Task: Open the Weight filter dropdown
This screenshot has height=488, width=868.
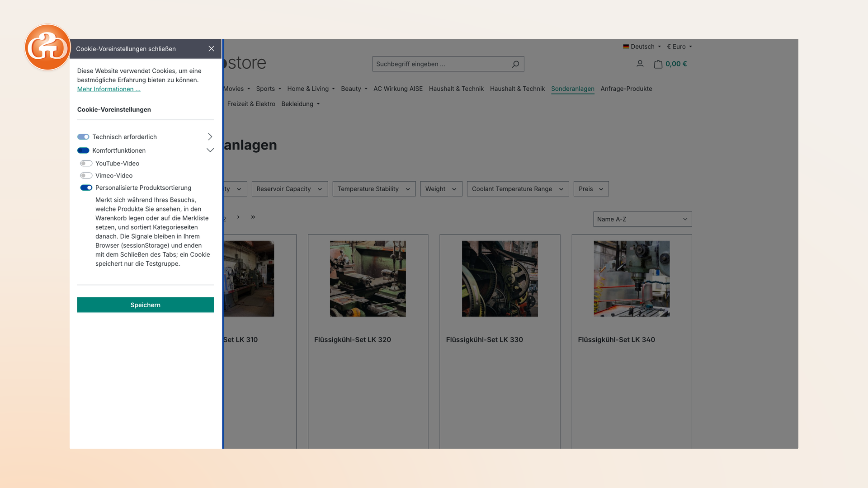Action: point(441,189)
